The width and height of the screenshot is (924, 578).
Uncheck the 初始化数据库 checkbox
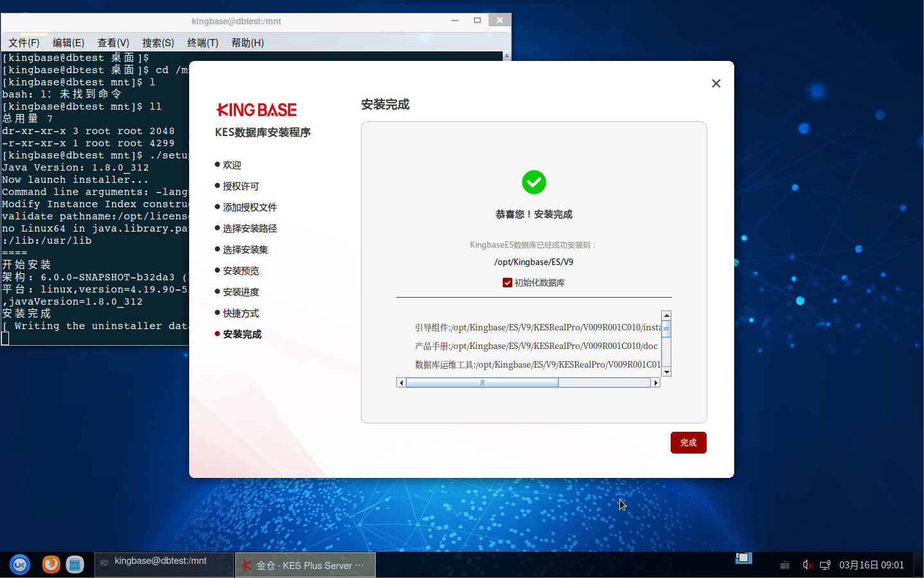click(507, 283)
